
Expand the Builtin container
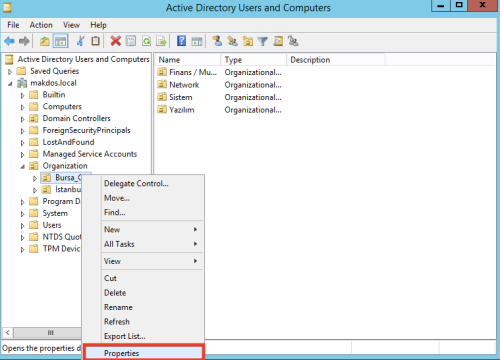(22, 96)
